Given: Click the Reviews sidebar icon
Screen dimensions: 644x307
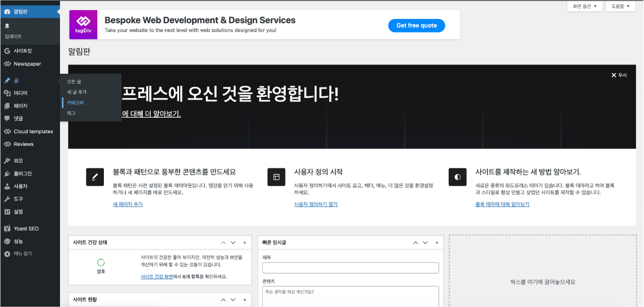Looking at the screenshot, I should [7, 144].
